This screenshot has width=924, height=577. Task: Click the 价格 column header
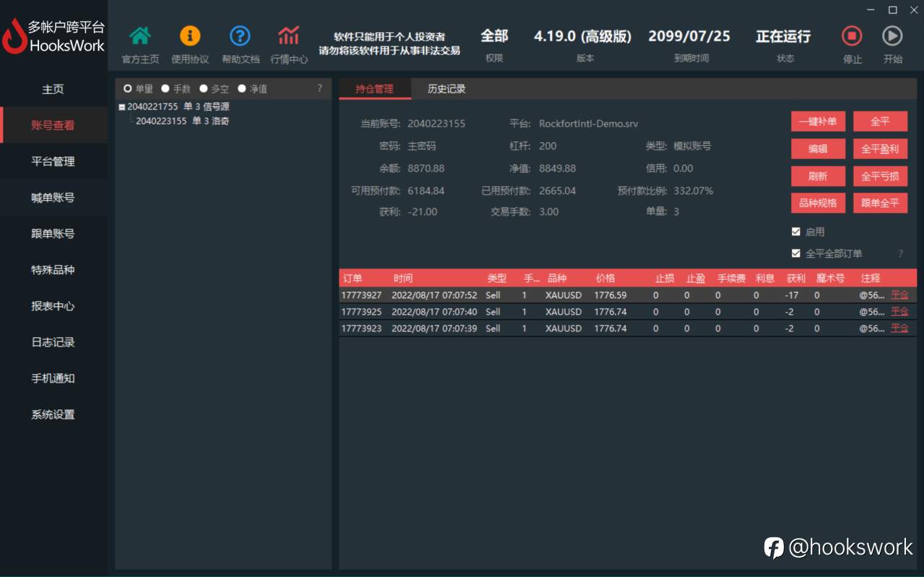coord(606,278)
